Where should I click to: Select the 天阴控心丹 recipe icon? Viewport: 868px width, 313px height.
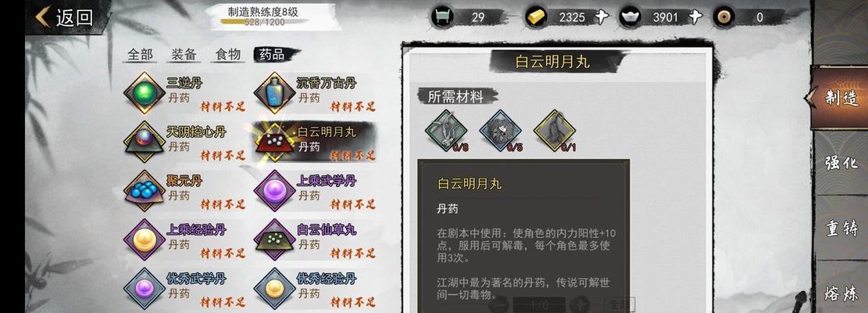tap(145, 142)
